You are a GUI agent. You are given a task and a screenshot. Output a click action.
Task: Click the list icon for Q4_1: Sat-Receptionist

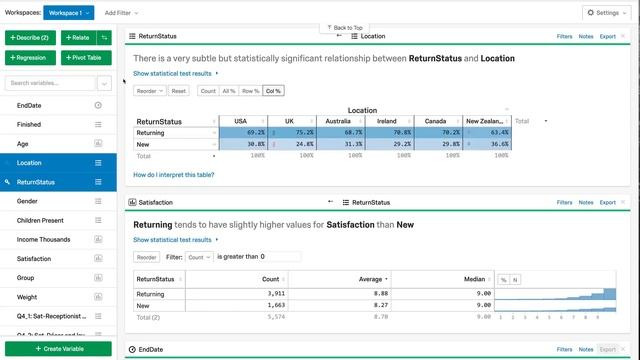pos(98,316)
